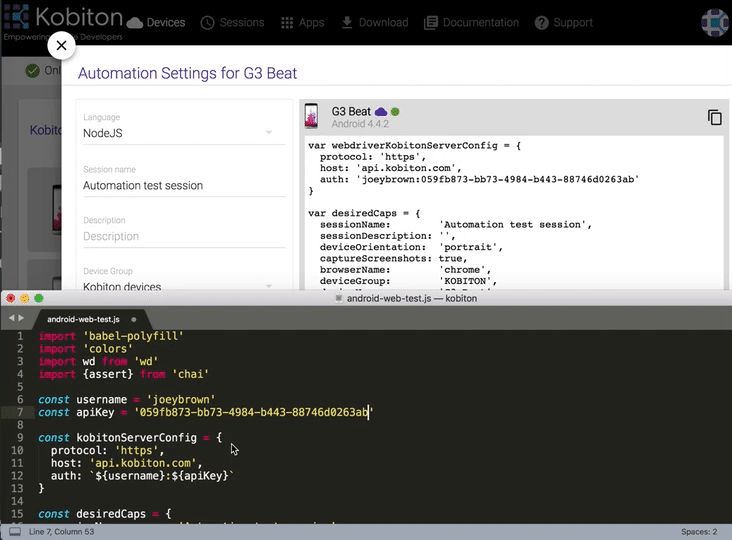
Task: Click the Sessions clock icon
Action: point(207,23)
